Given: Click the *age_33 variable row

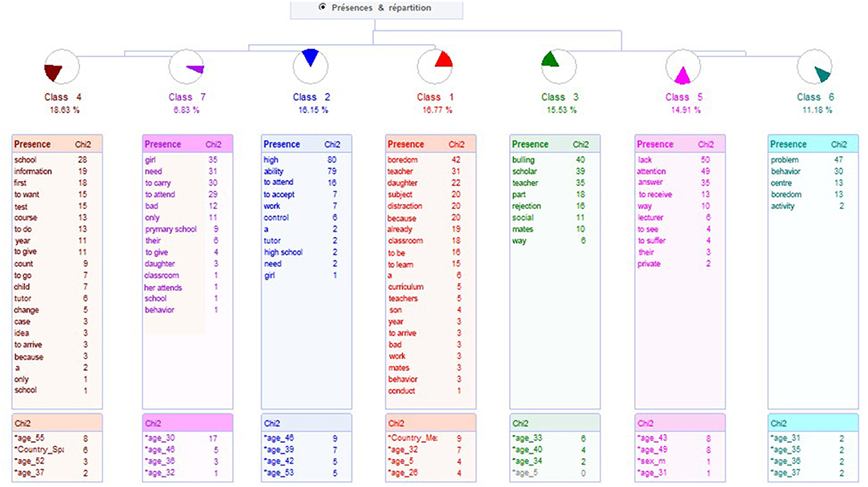Looking at the screenshot, I should coord(555,437).
